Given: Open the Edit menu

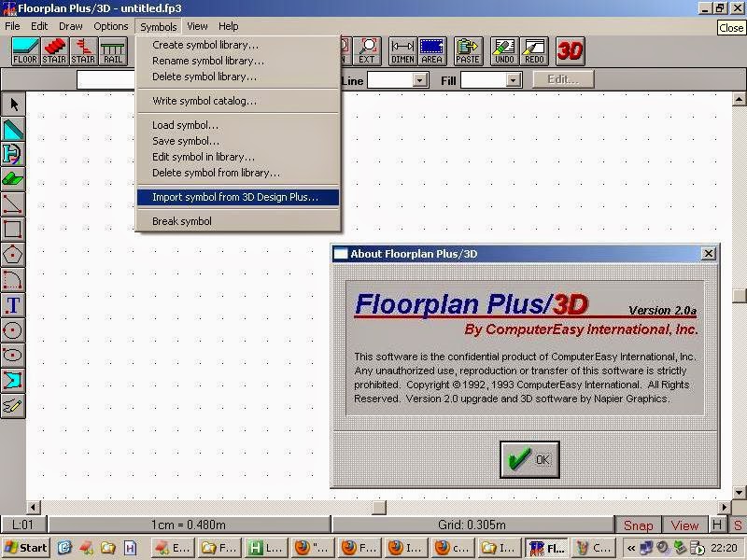Looking at the screenshot, I should click(x=39, y=26).
